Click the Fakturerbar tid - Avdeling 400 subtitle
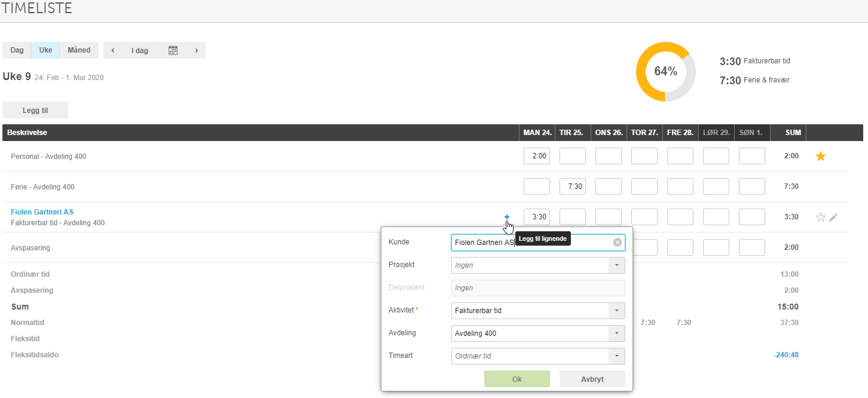 [x=57, y=223]
